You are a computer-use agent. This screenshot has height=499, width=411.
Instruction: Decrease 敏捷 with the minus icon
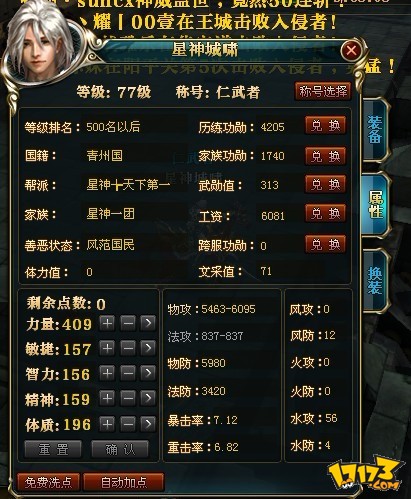click(128, 348)
